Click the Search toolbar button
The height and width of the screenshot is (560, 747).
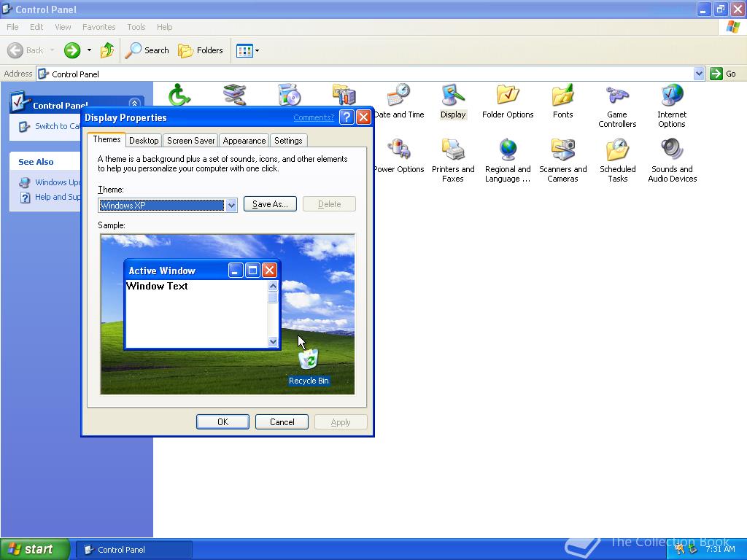147,50
